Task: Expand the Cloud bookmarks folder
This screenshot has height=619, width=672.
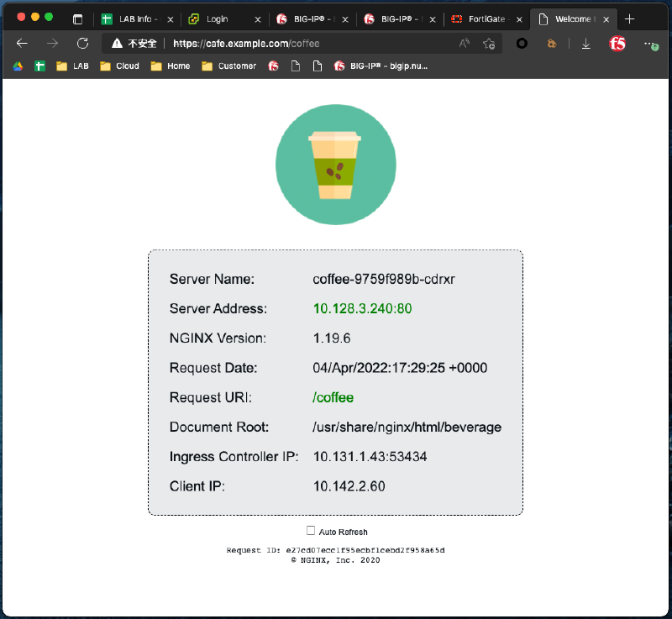Action: (119, 66)
